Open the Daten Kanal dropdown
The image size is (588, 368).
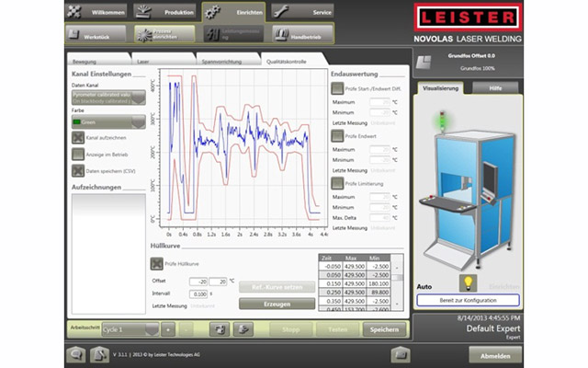click(107, 97)
